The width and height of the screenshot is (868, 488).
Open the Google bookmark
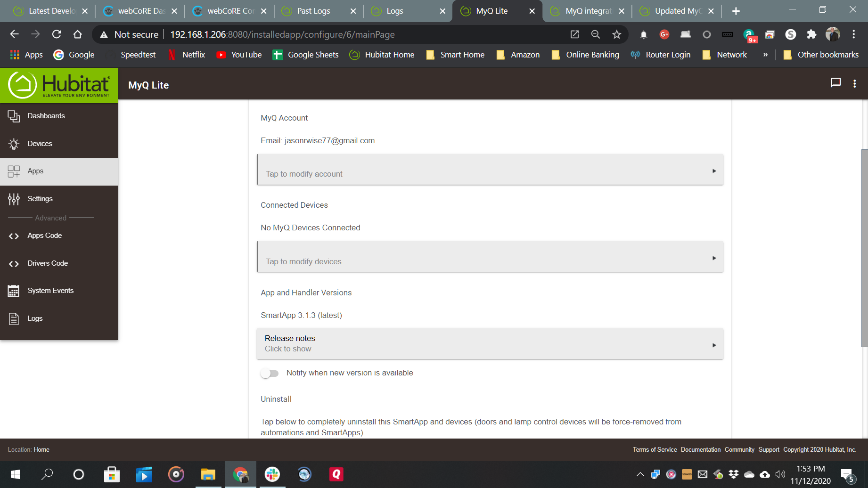pyautogui.click(x=74, y=55)
